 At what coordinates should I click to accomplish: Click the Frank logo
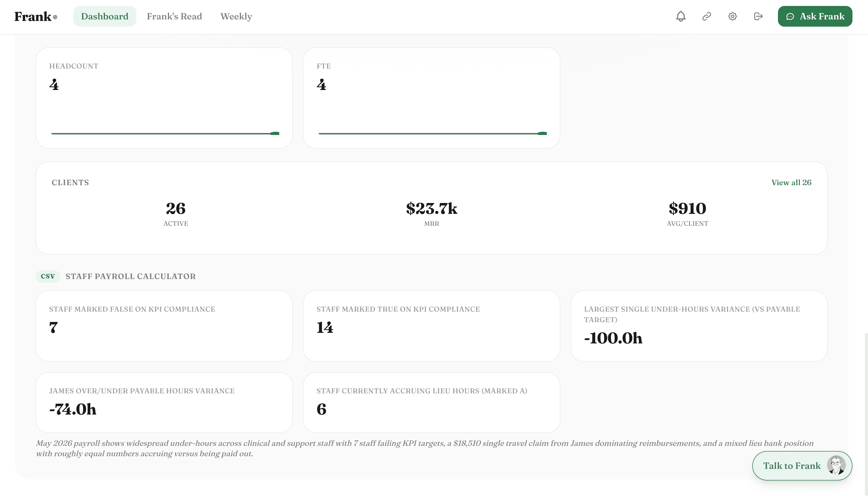[36, 16]
